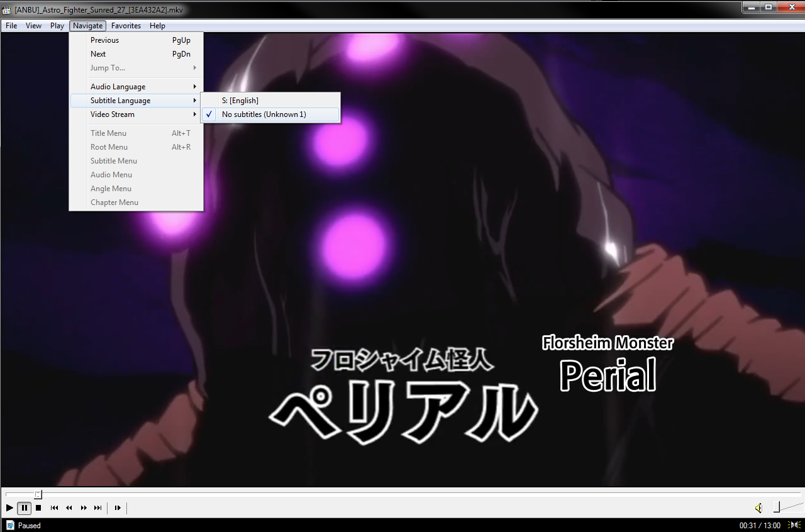The height and width of the screenshot is (532, 805).
Task: Skip to next track icon
Action: [x=98, y=507]
